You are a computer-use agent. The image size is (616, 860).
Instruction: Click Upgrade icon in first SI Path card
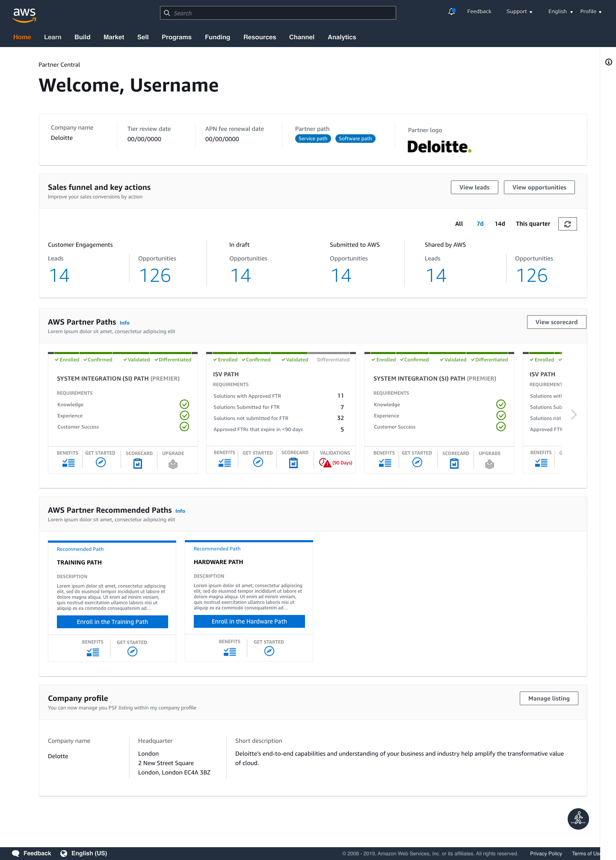click(x=173, y=464)
